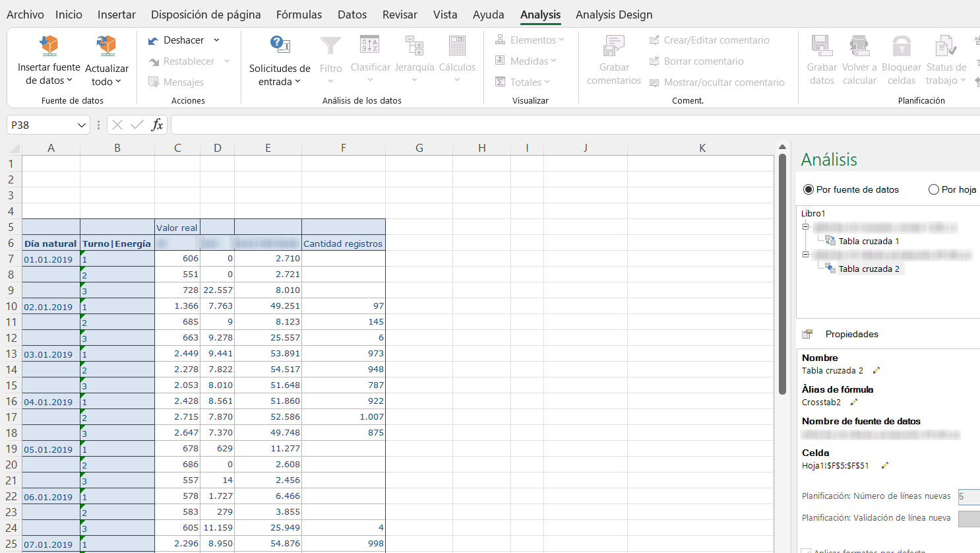Click the Cálculos calculator icon
The image size is (980, 553).
pos(457,45)
